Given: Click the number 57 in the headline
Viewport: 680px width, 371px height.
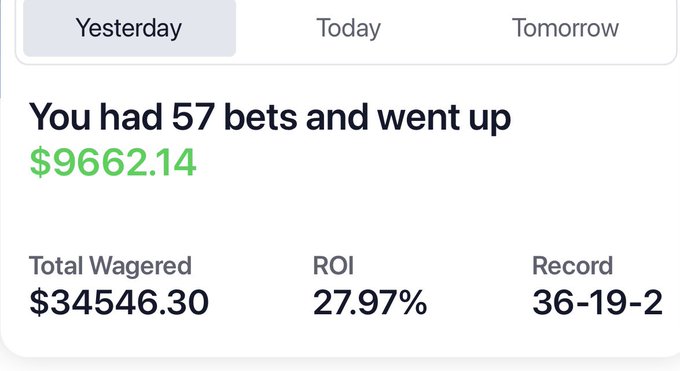Looking at the screenshot, I should pyautogui.click(x=193, y=116).
